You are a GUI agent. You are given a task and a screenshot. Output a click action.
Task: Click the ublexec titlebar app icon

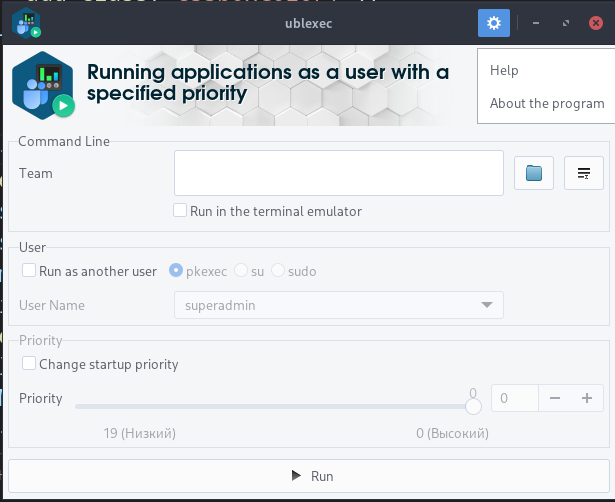coord(27,22)
